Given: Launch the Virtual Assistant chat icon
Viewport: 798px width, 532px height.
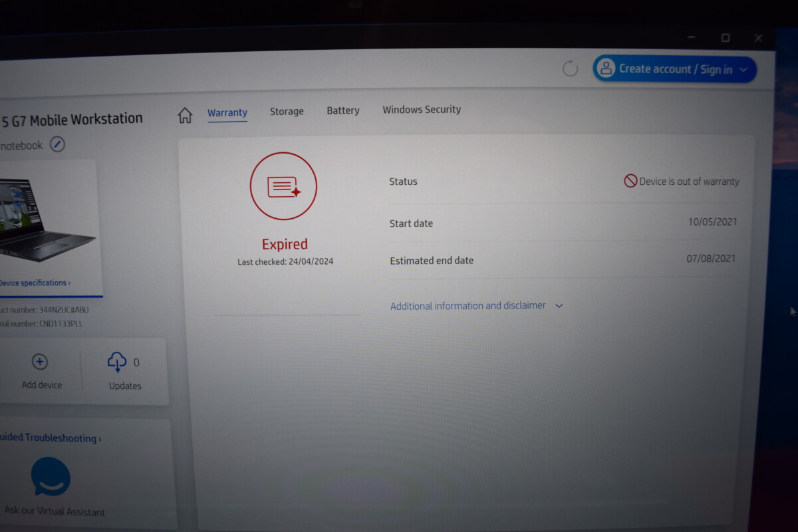Looking at the screenshot, I should tap(51, 477).
